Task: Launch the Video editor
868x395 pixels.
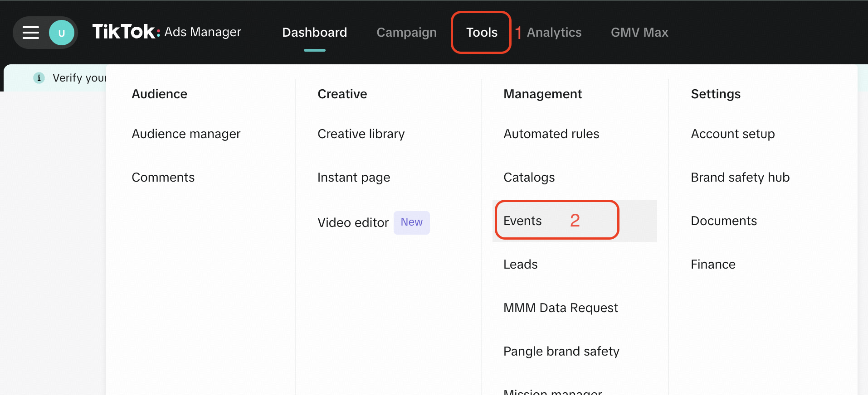Action: 353,223
